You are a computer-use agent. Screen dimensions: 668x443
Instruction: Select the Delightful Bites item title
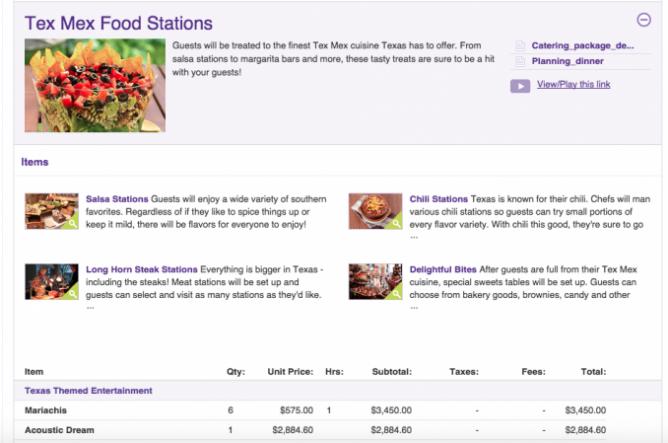[443, 269]
